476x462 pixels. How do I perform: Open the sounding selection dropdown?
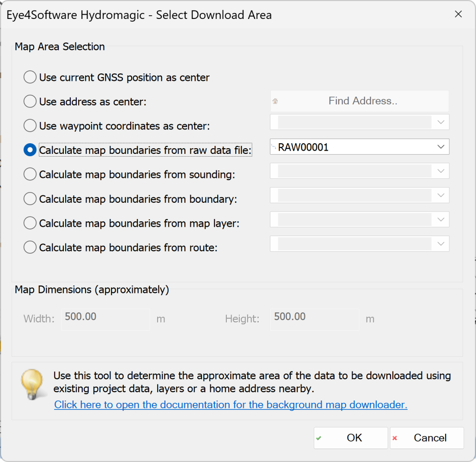coord(360,171)
